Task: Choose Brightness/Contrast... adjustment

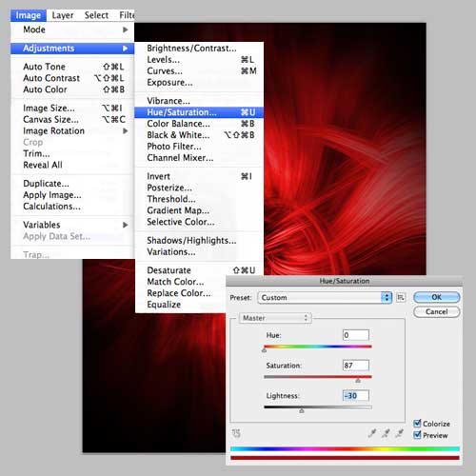Action: pyautogui.click(x=199, y=49)
